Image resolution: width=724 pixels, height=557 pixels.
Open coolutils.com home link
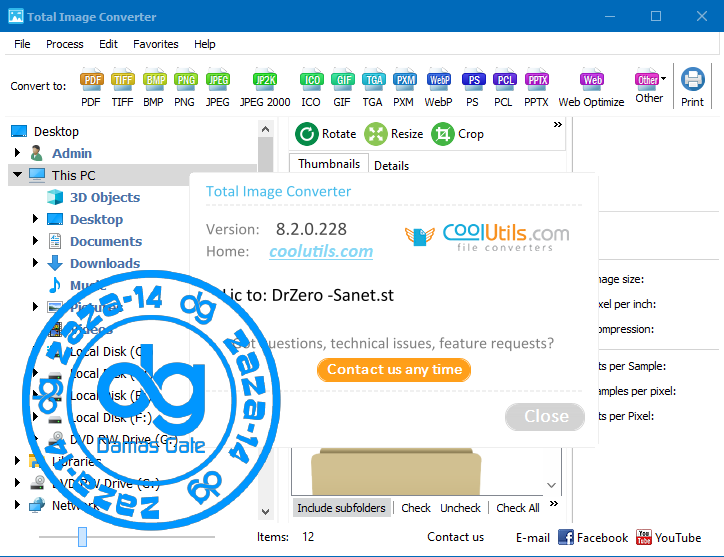321,251
